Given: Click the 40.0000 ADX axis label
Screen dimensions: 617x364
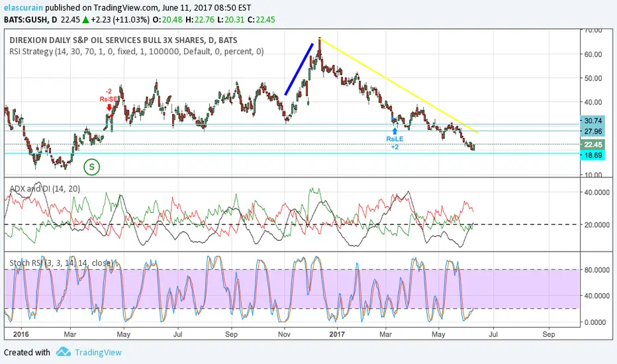Looking at the screenshot, I should tap(597, 193).
